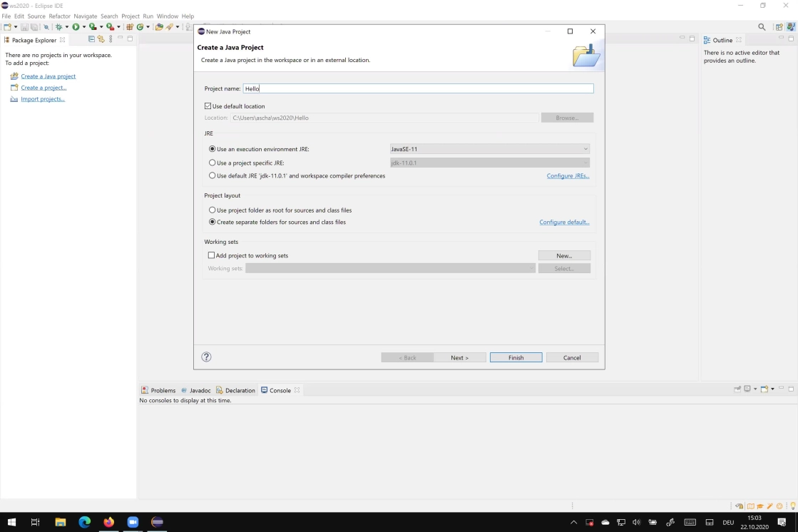
Task: Open the New wizard dropdown arrow
Action: point(15,27)
